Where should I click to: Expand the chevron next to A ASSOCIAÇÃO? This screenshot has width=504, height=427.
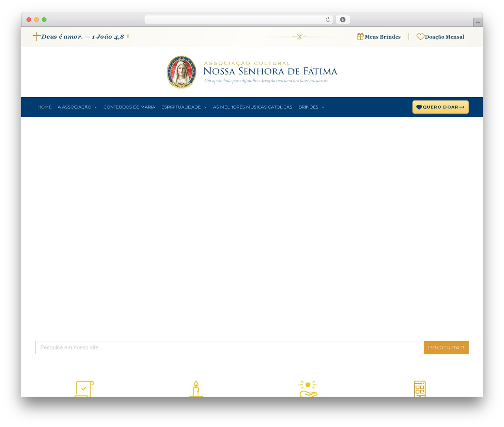click(96, 107)
